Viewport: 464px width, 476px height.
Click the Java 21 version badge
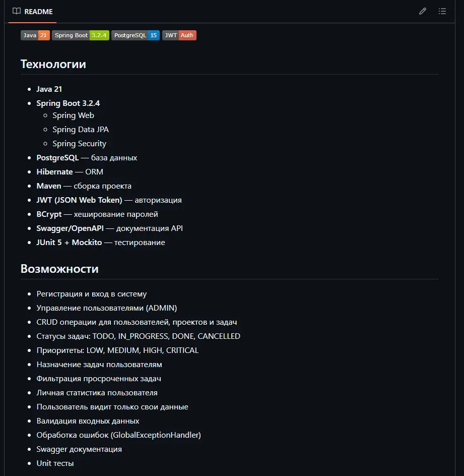coord(35,35)
